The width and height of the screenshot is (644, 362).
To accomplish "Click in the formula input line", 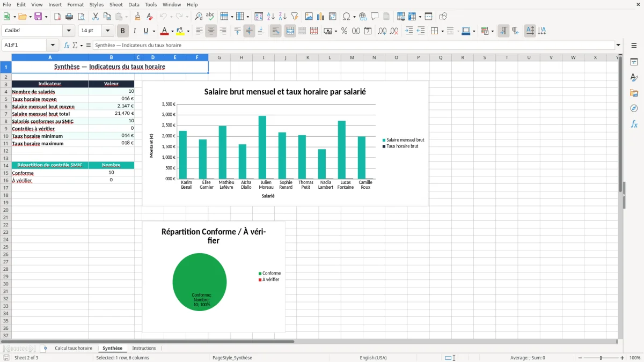I will [353, 46].
